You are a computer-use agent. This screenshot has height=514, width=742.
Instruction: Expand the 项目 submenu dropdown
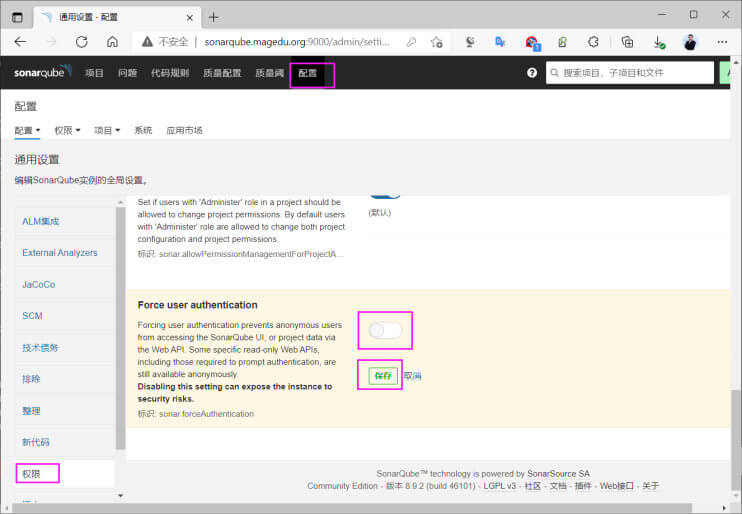coord(107,130)
